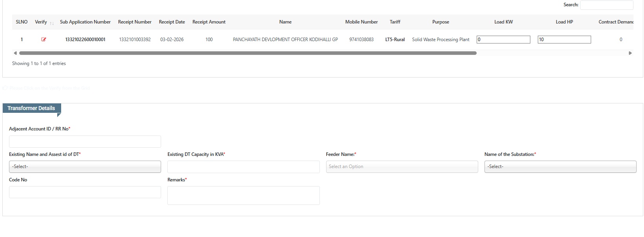Click the red Verify edit icon
Viewport: 644px width, 237px height.
coord(44,40)
